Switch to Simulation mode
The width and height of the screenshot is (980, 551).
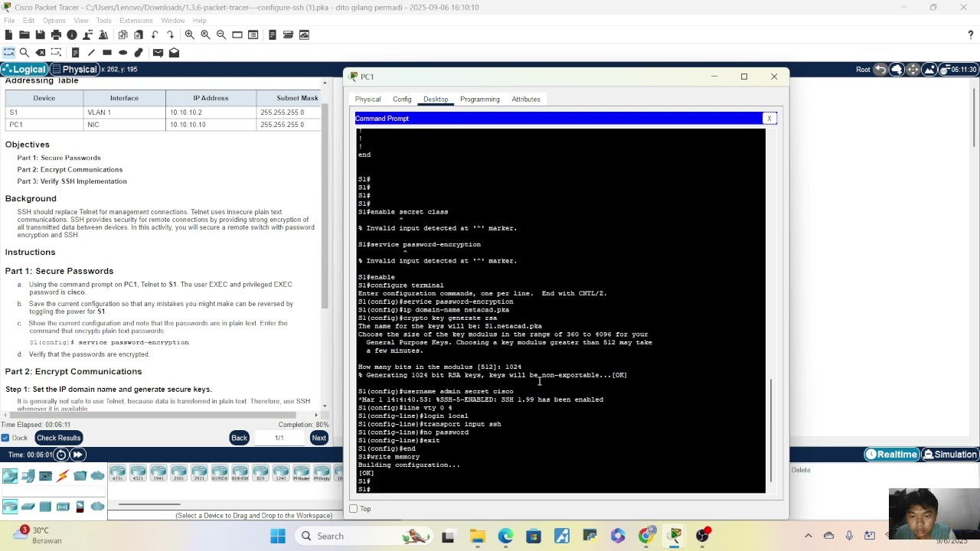(949, 455)
